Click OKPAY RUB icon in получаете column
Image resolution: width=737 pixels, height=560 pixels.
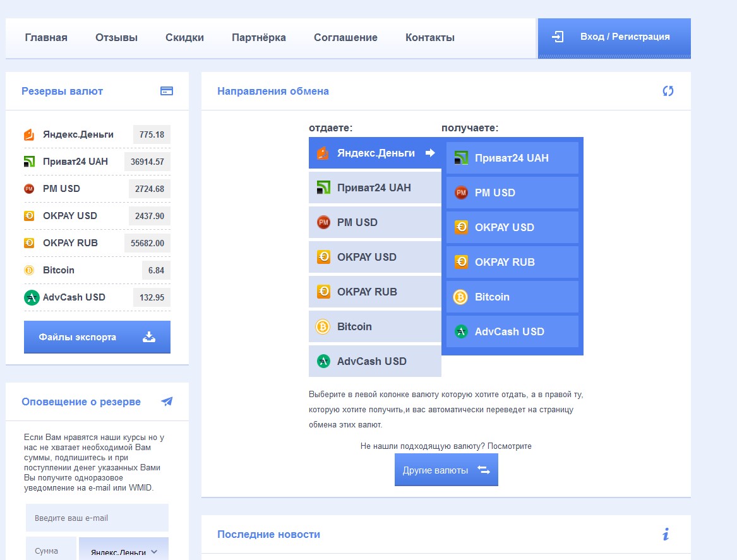tap(461, 262)
